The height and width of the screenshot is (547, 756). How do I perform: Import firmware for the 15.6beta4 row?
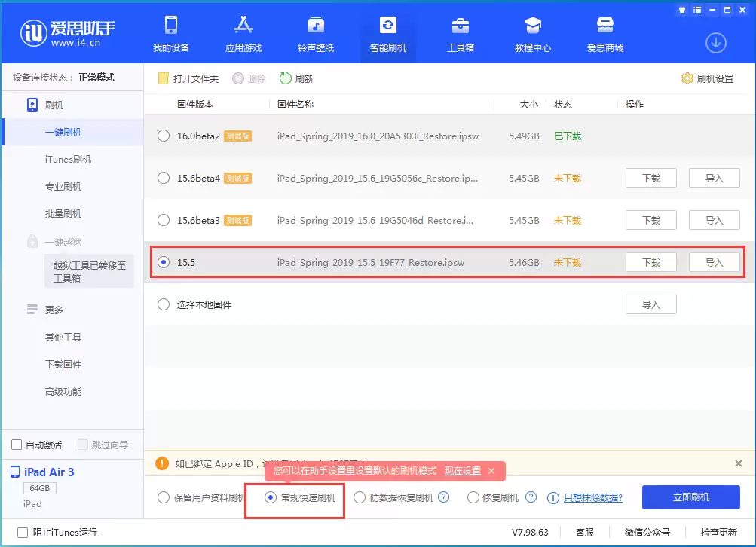point(714,178)
